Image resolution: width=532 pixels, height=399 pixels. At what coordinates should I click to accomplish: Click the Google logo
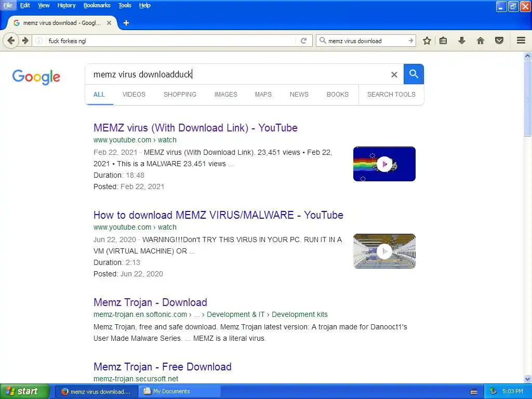(36, 77)
